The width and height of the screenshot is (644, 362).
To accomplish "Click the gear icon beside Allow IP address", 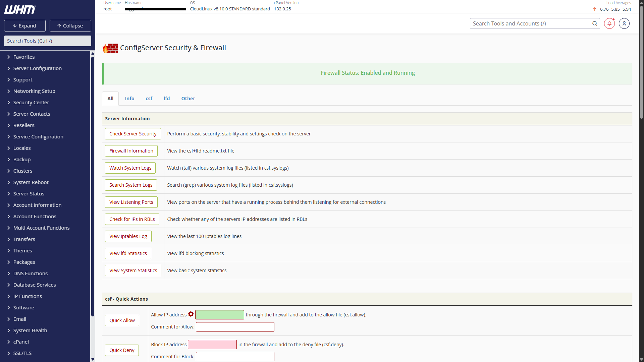I will [191, 314].
